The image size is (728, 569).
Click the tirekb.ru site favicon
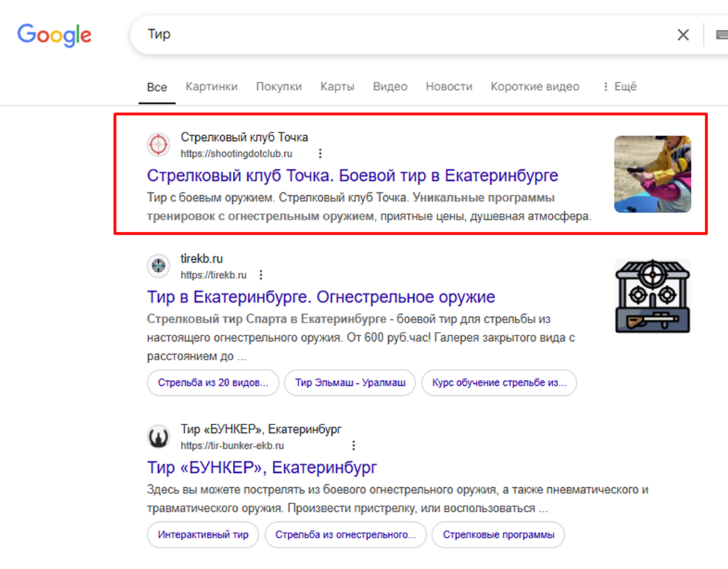coord(158,266)
